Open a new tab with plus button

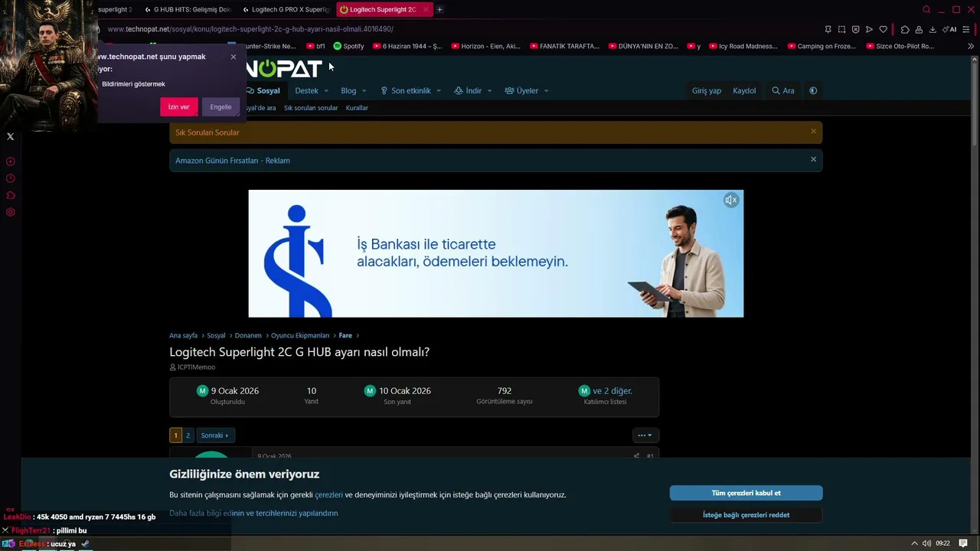(x=439, y=9)
